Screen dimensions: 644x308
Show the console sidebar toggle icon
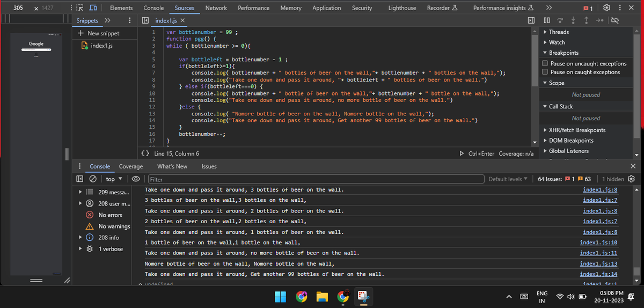(80, 179)
